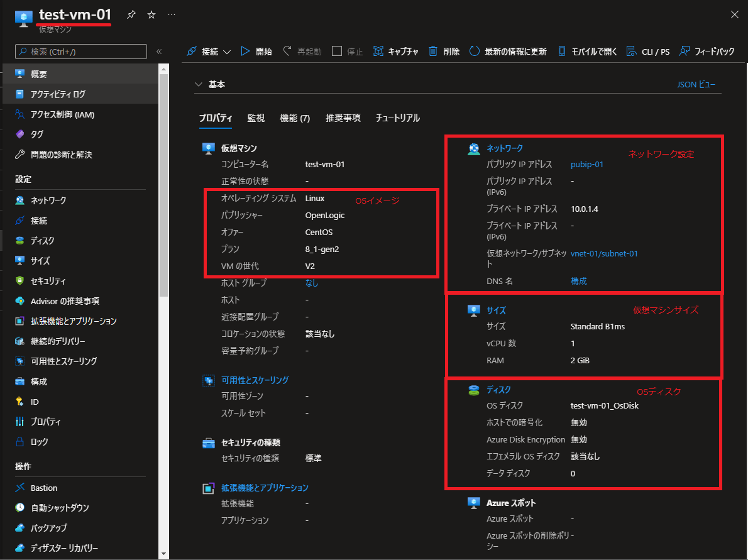Click the 問題の診断と解決 wrench icon
The image size is (748, 560).
[x=19, y=155]
